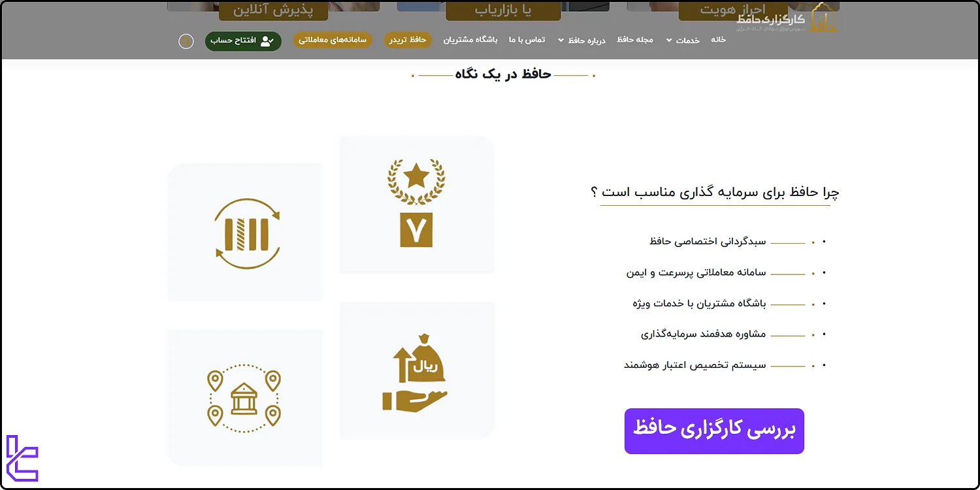Open the مجله حافظ menu item
The width and height of the screenshot is (980, 490).
pyautogui.click(x=634, y=40)
